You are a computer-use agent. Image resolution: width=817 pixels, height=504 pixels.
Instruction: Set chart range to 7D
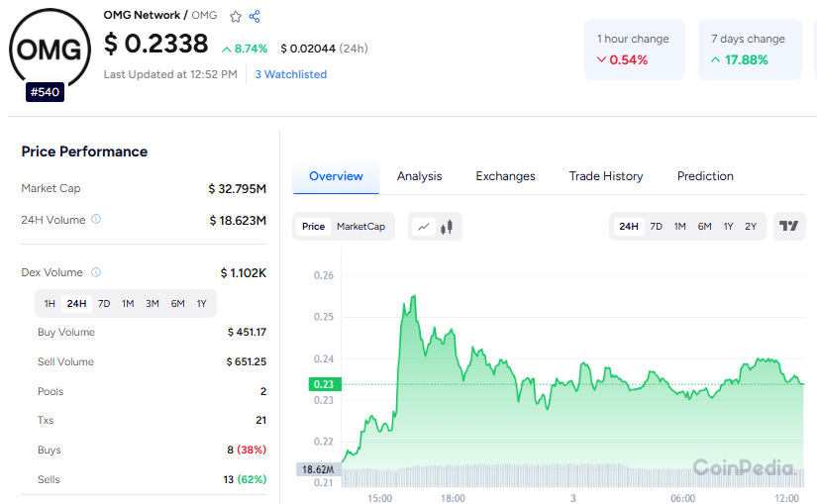point(656,226)
